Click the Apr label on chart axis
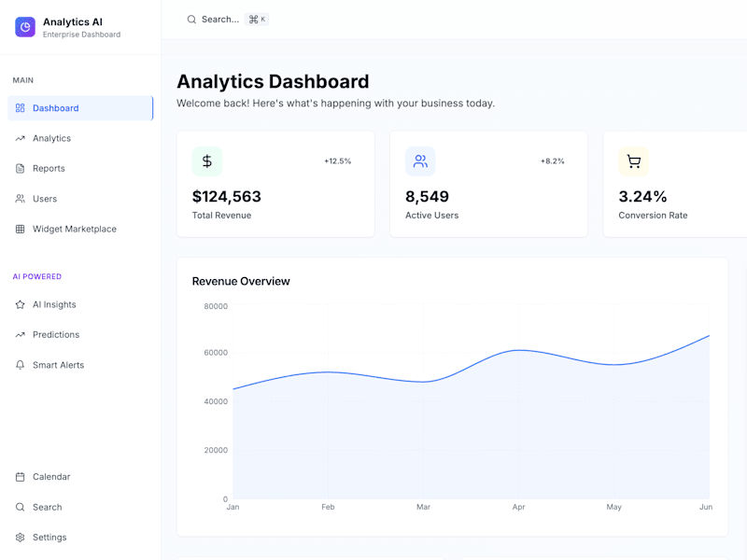Viewport: 747px width, 560px height. (x=519, y=507)
